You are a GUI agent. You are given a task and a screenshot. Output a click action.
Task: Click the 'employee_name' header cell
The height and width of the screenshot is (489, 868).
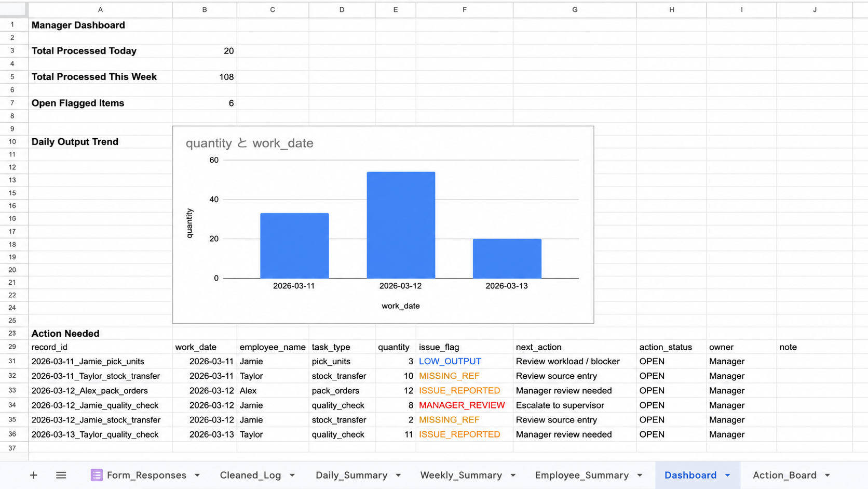[273, 347]
